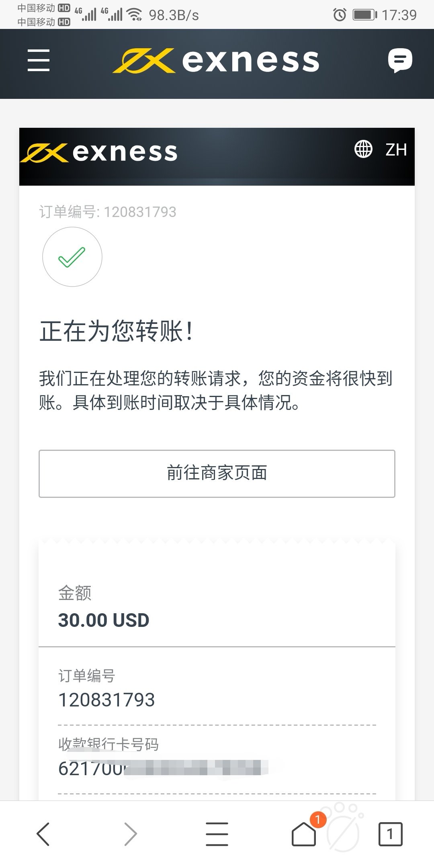Viewport: 434px width, 868px height.
Task: Open browser home page icon
Action: pyautogui.click(x=304, y=834)
